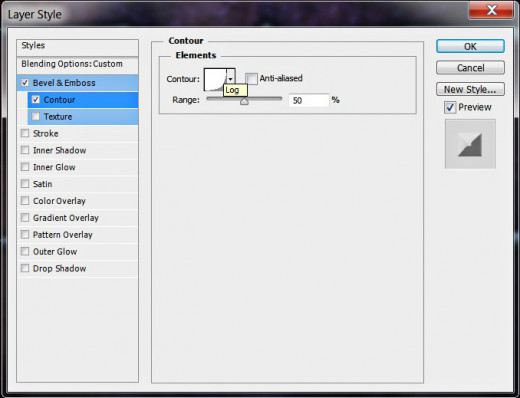The width and height of the screenshot is (520, 398).
Task: Toggle the Drop Shadow checkbox
Action: click(25, 268)
